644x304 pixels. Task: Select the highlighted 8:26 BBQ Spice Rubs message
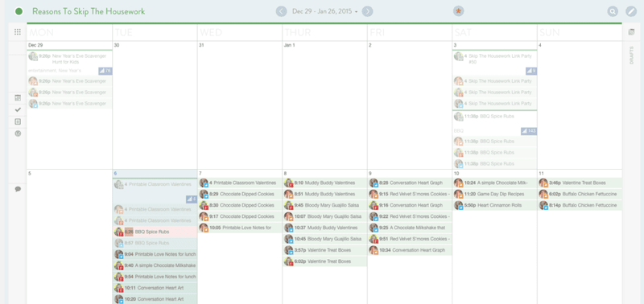click(155, 232)
